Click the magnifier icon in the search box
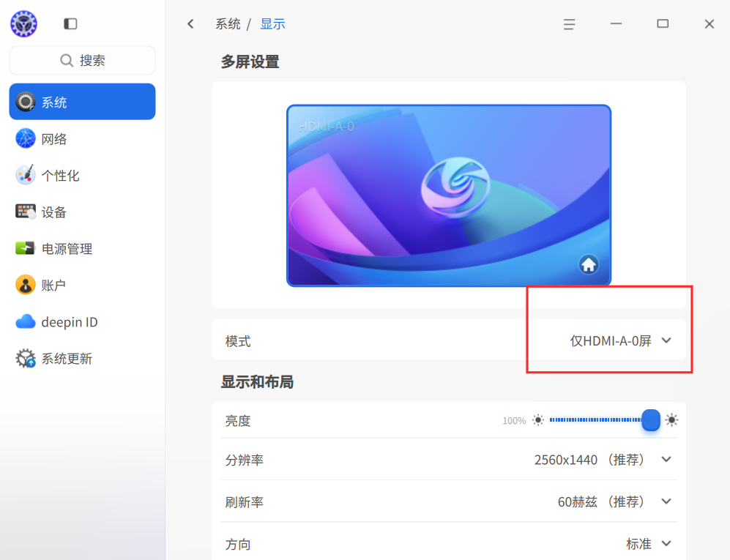This screenshot has height=560, width=730. 67,61
